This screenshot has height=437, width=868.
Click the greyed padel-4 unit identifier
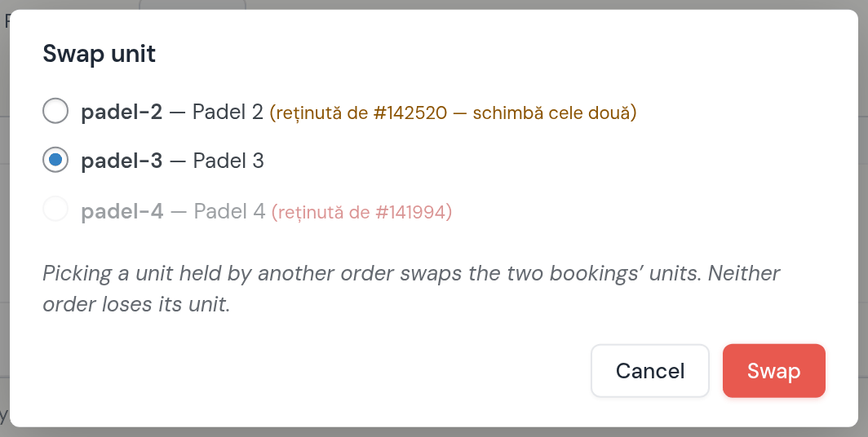pos(122,211)
